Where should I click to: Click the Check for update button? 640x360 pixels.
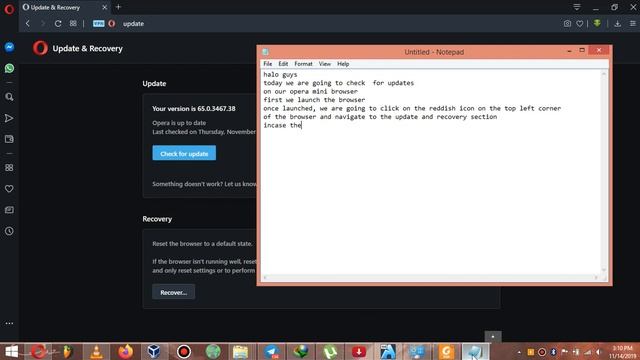(184, 153)
